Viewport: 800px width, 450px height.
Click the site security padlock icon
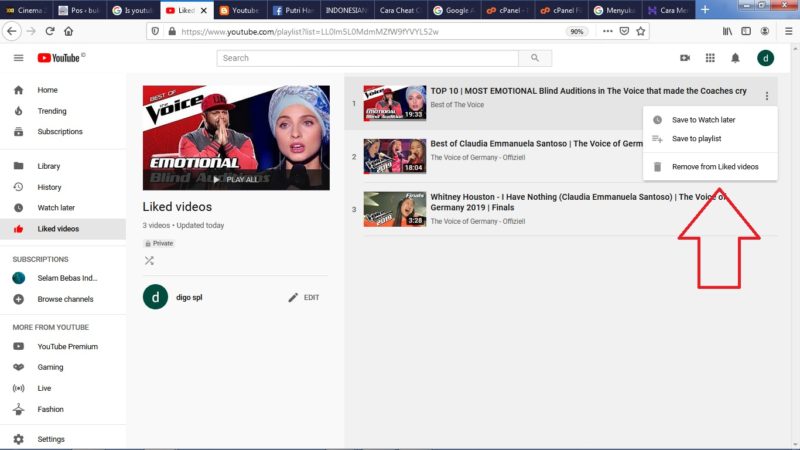pyautogui.click(x=172, y=31)
